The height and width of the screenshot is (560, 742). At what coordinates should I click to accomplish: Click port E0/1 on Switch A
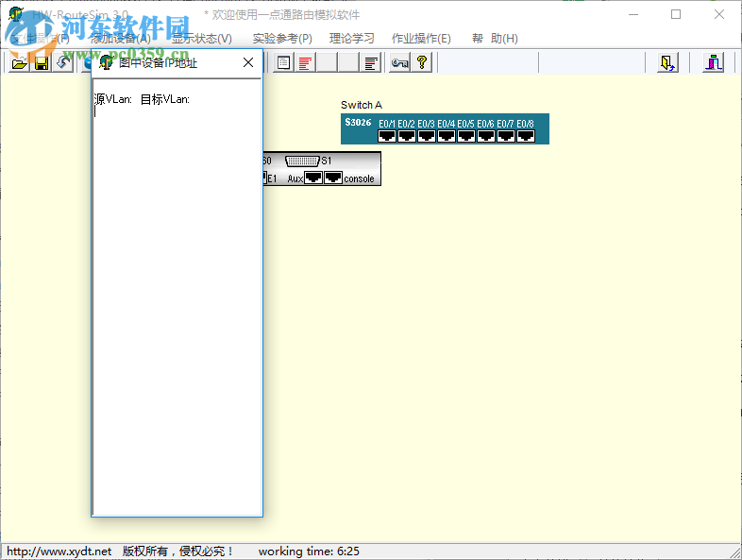click(x=387, y=136)
